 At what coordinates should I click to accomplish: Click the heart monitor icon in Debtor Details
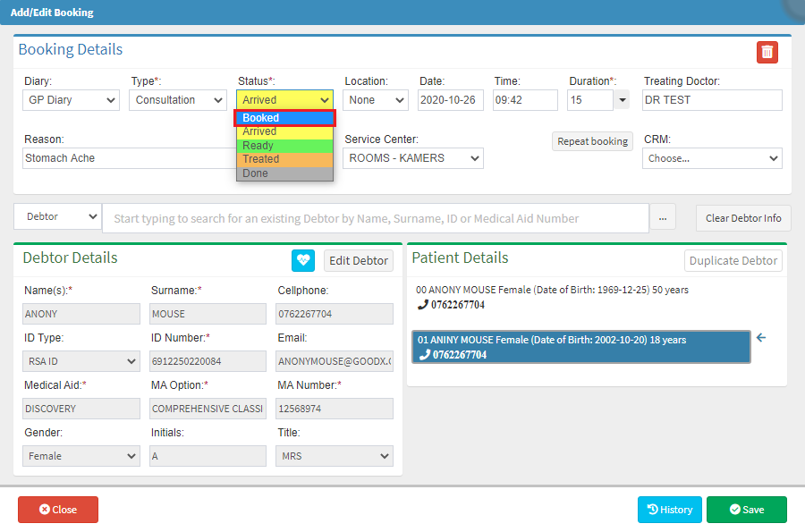coord(302,260)
